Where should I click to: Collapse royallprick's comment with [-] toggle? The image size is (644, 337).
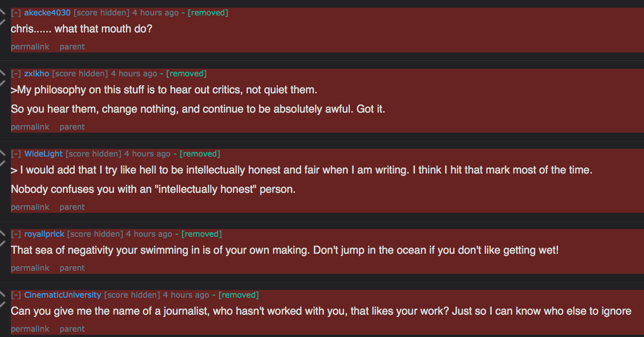point(16,234)
